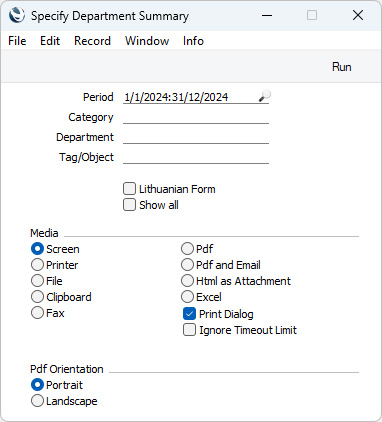Enable Ignore Timeout Limit checkbox
382x422 pixels.
189,330
